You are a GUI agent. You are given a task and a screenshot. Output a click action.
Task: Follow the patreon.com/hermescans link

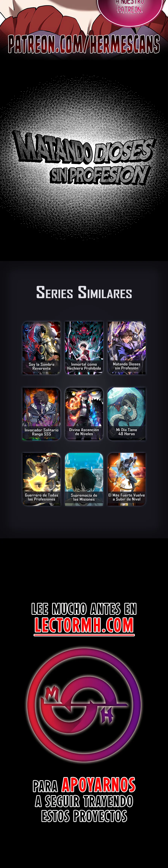(x=84, y=44)
